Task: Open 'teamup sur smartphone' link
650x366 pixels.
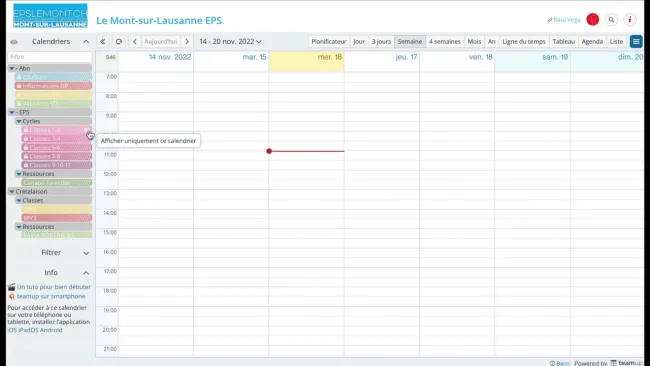Action: (51, 296)
